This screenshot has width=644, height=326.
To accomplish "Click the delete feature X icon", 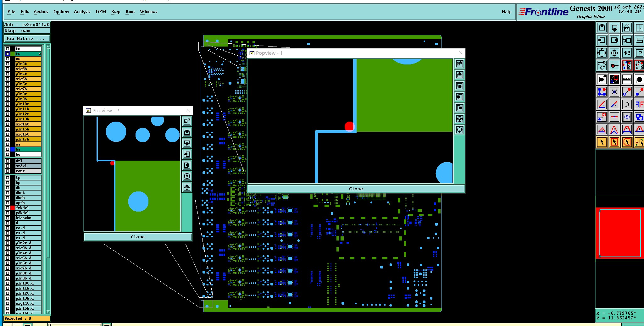I will point(614,92).
